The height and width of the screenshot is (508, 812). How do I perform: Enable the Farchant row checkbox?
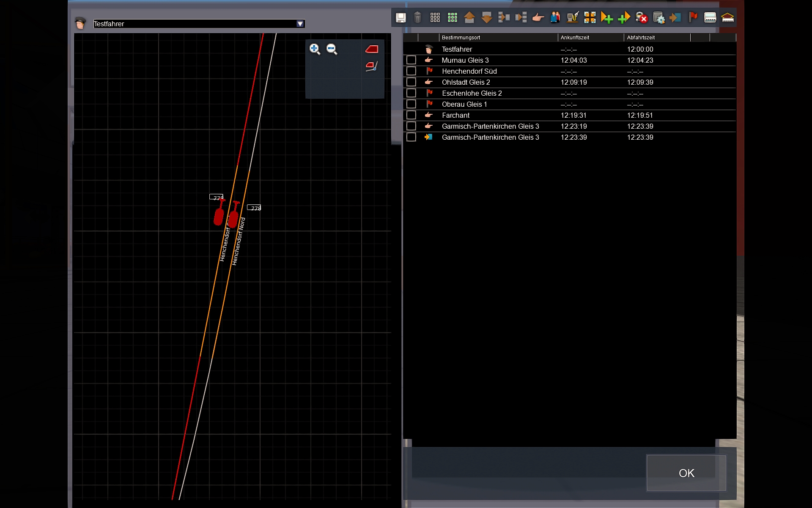(411, 115)
